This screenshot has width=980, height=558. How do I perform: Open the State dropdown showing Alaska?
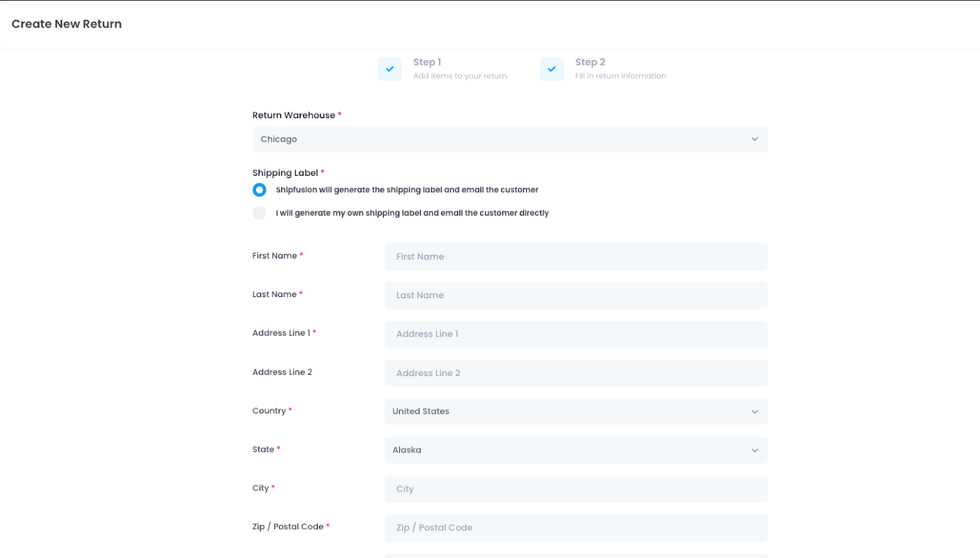pos(576,450)
